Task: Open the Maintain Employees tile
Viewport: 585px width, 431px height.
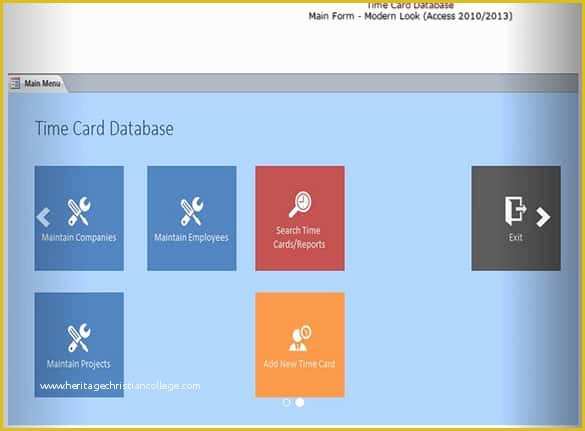Action: coord(192,218)
